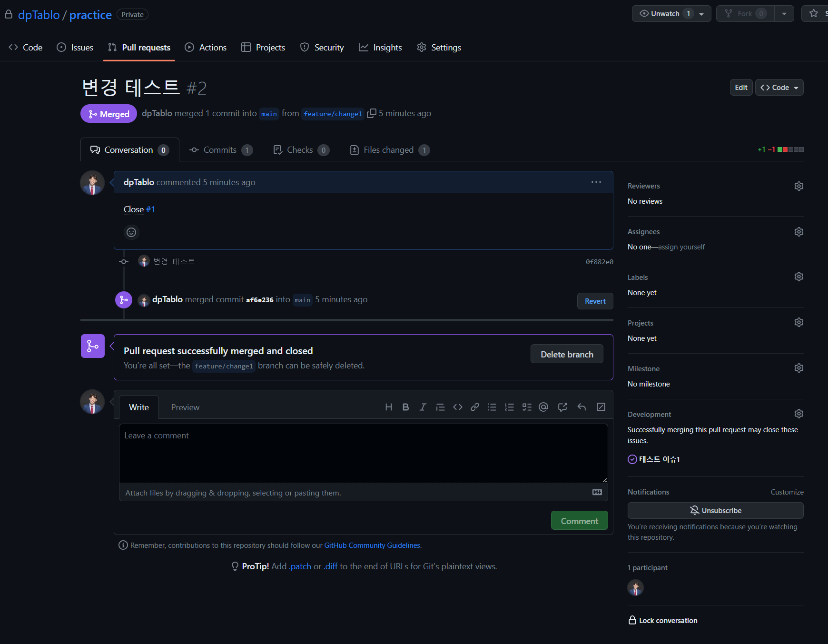Viewport: 828px width, 644px height.
Task: Add a link via toolbar icon
Action: pyautogui.click(x=475, y=407)
